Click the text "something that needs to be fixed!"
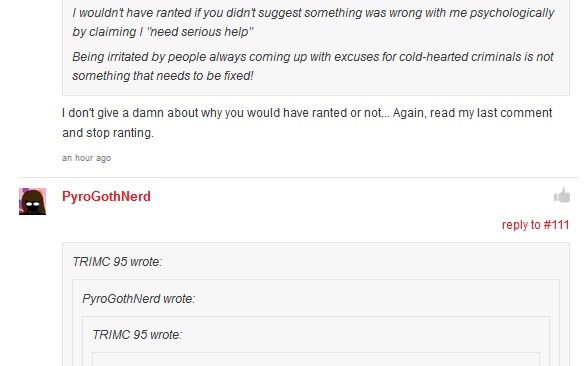 [163, 76]
